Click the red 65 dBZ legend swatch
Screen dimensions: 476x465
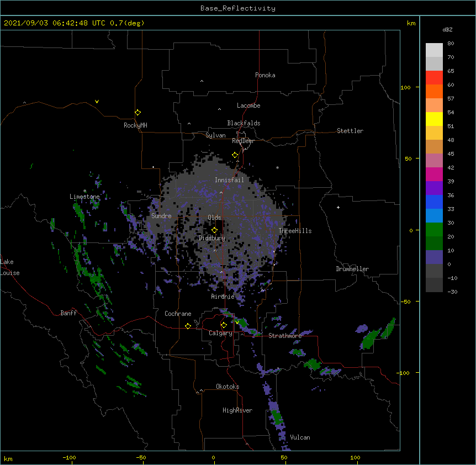click(434, 77)
